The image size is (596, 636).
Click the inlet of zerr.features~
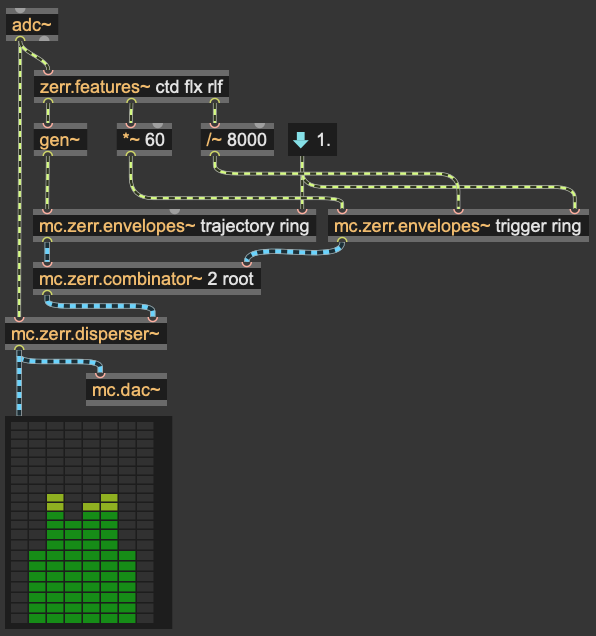48,72
